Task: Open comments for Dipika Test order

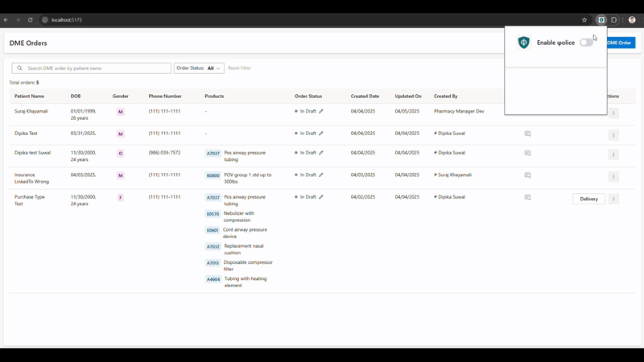Action: tap(527, 134)
